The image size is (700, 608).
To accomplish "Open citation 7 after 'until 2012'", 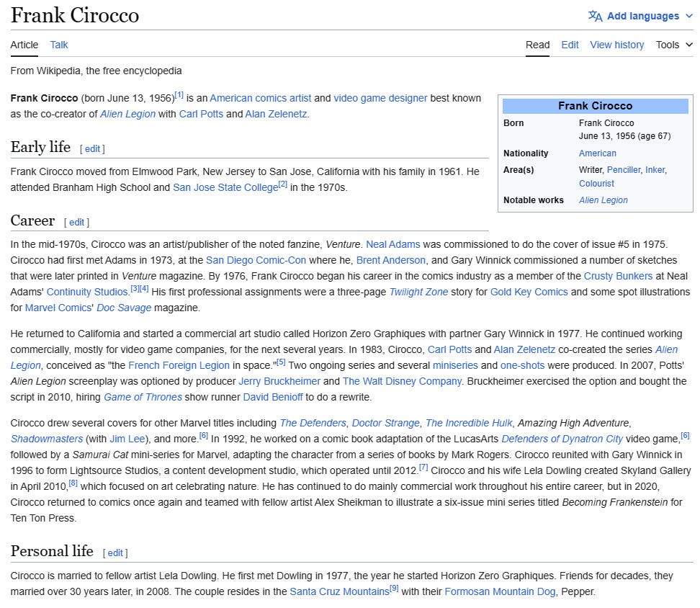I will click(x=423, y=468).
